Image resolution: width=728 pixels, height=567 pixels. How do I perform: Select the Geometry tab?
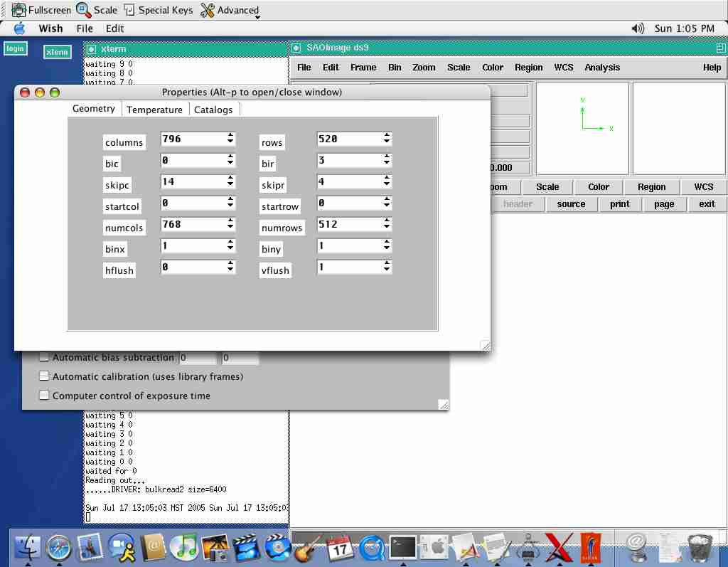pyautogui.click(x=94, y=108)
